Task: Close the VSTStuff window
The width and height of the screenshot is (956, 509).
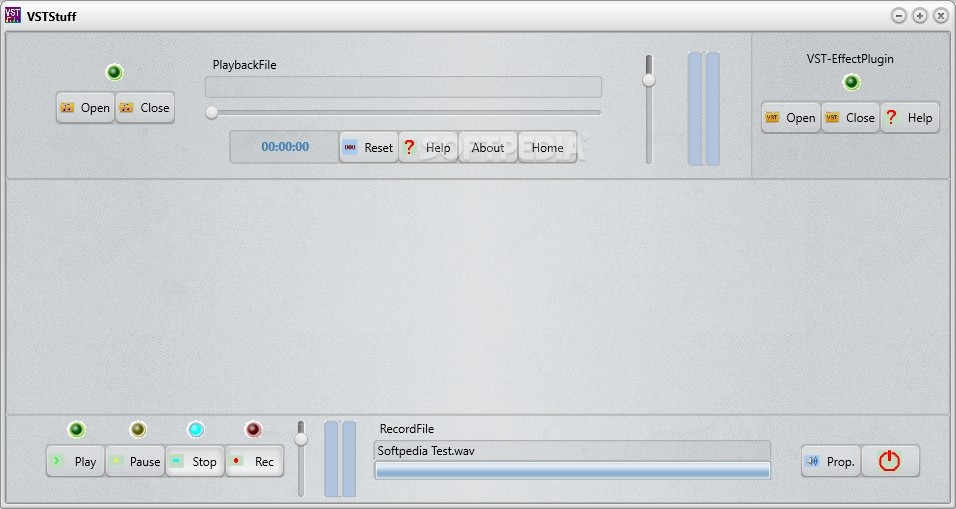Action: click(940, 16)
